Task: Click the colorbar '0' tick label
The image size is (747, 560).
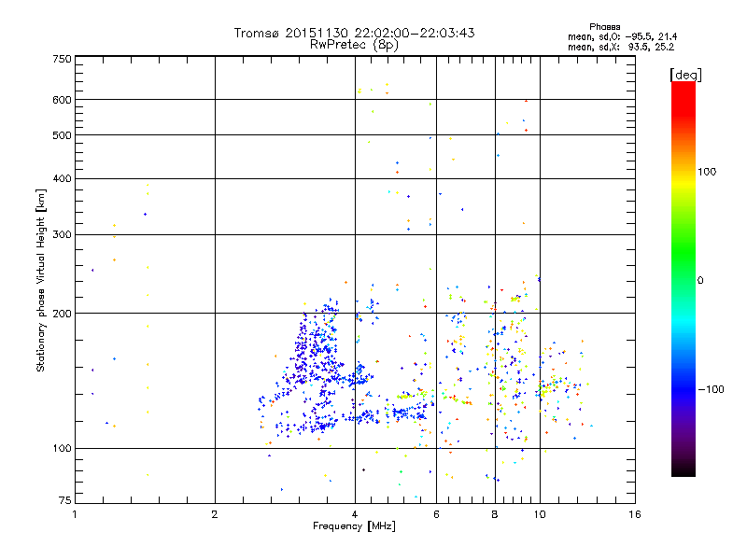Action: (700, 281)
